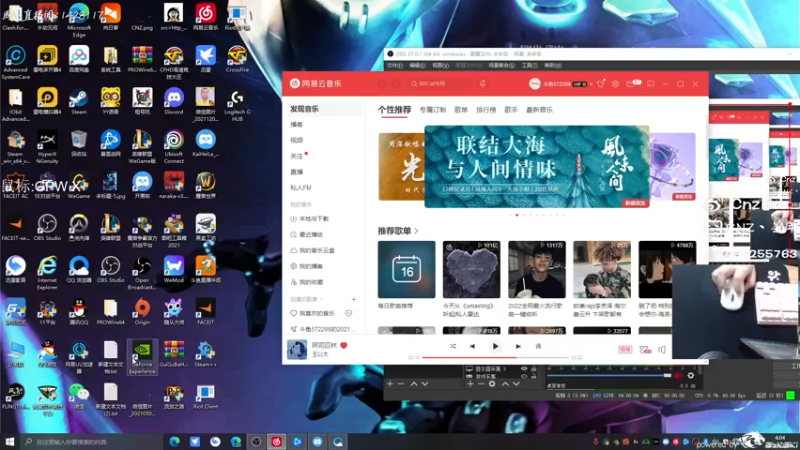Open the heart-cover unlasting playlist
The height and width of the screenshot is (450, 800).
click(471, 269)
